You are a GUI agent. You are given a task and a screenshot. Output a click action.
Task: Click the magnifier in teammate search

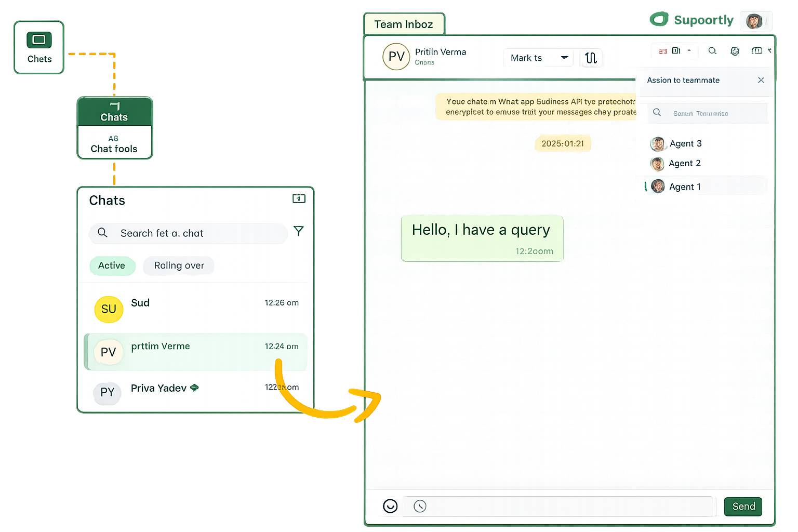pyautogui.click(x=657, y=112)
